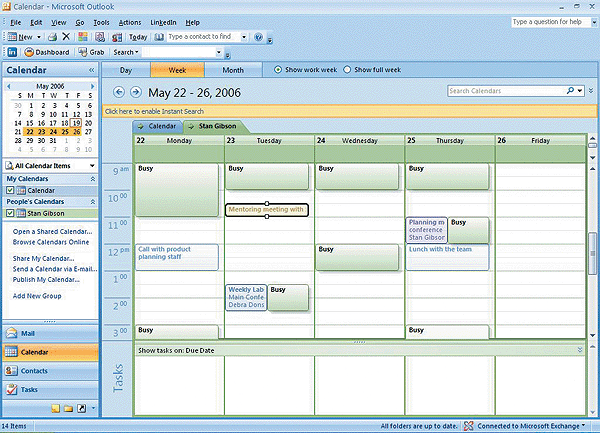Open the Actions menu
This screenshot has width=600, height=433.
pyautogui.click(x=130, y=23)
